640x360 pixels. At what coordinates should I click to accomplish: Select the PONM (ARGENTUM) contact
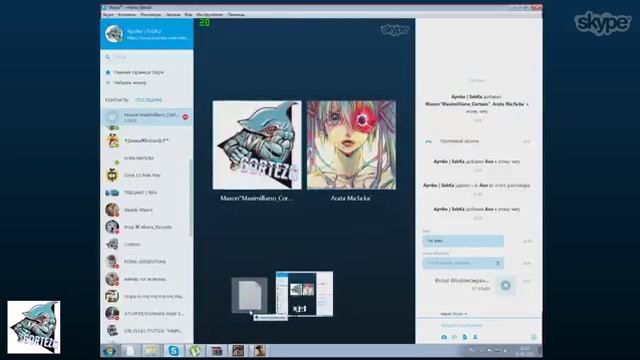147,262
